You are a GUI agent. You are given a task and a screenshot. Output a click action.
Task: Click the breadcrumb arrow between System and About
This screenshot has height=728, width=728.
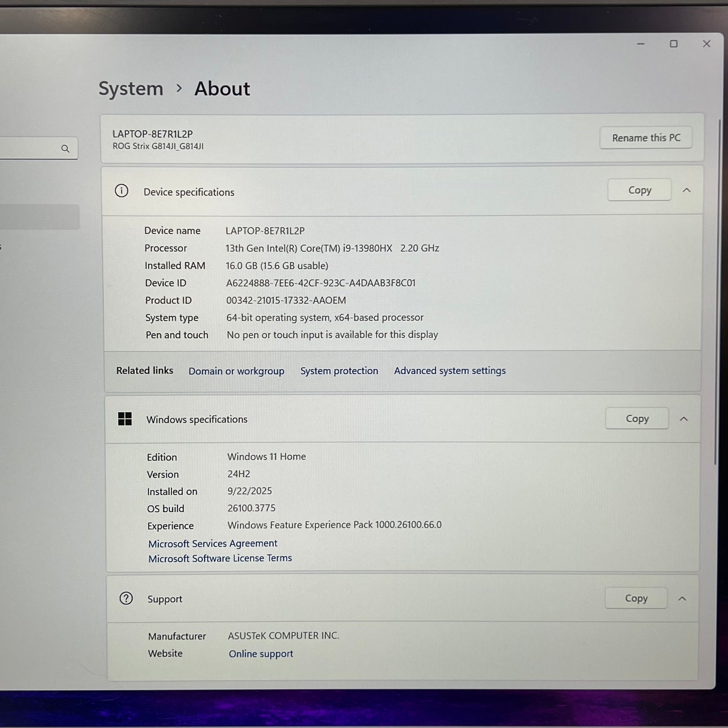179,89
